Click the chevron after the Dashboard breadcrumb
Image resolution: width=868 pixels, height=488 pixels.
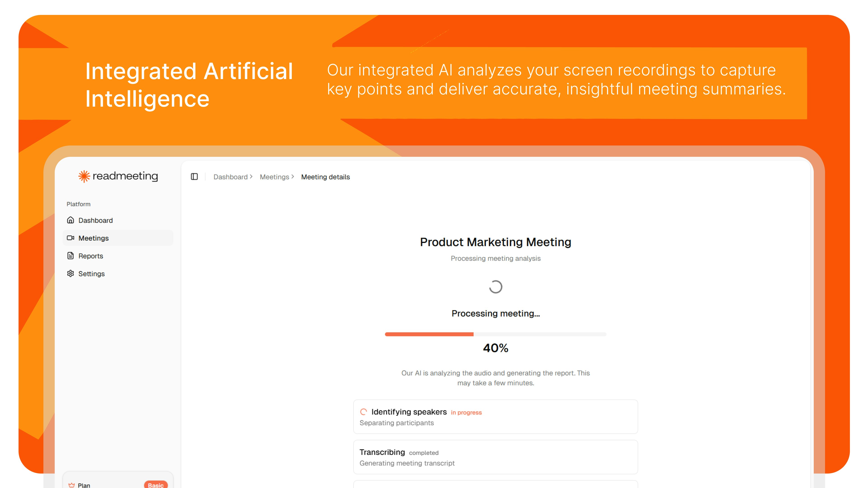pyautogui.click(x=251, y=176)
